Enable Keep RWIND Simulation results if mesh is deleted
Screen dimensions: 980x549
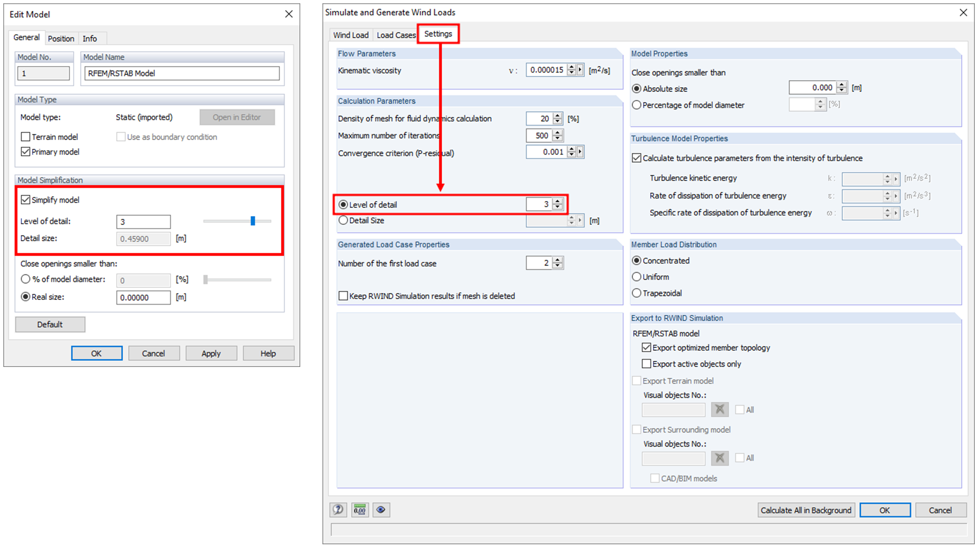(343, 296)
